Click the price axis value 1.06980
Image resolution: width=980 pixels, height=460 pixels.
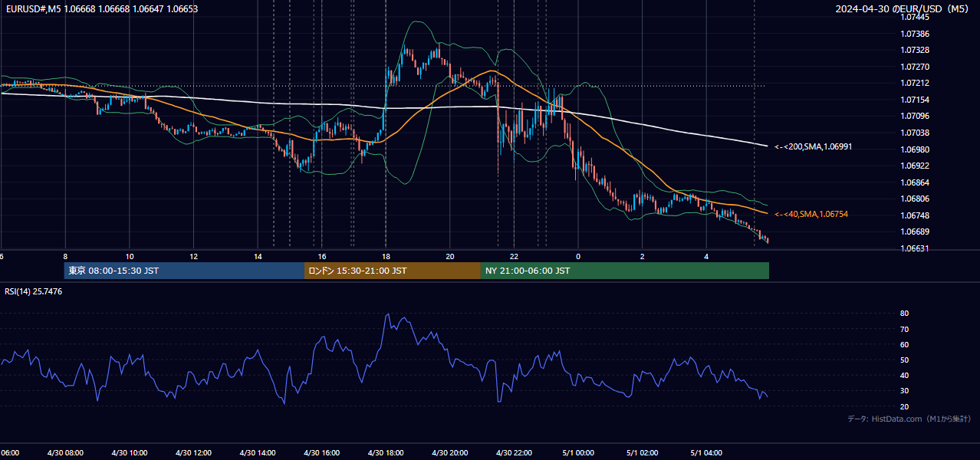tap(914, 149)
